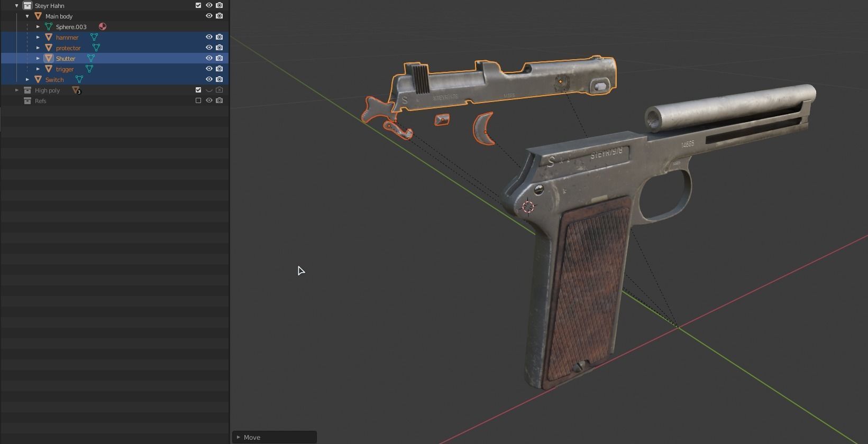Enable render for High poly collection
Screen dimensions: 868x444
[220, 90]
